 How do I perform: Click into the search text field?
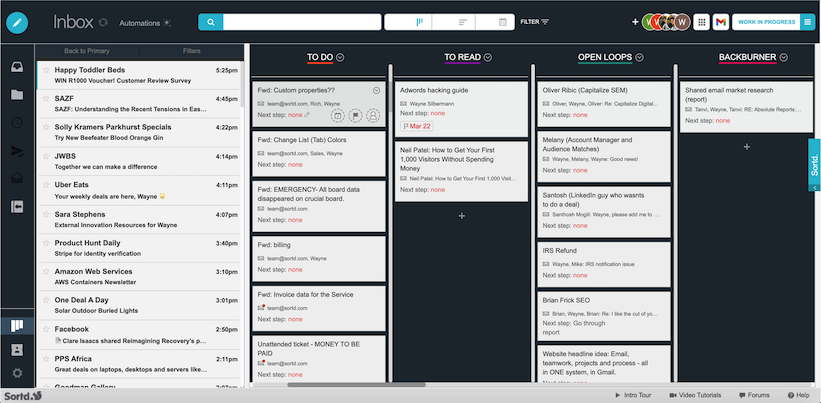click(302, 22)
